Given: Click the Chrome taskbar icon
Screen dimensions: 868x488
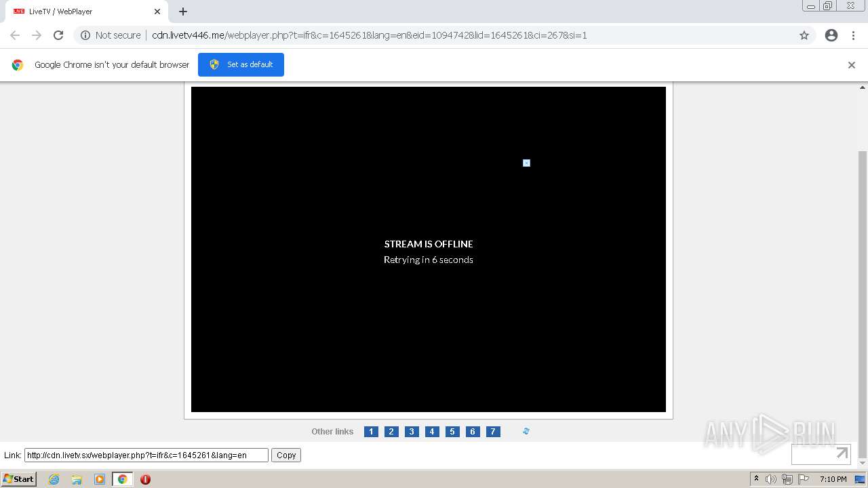Looking at the screenshot, I should pos(122,479).
